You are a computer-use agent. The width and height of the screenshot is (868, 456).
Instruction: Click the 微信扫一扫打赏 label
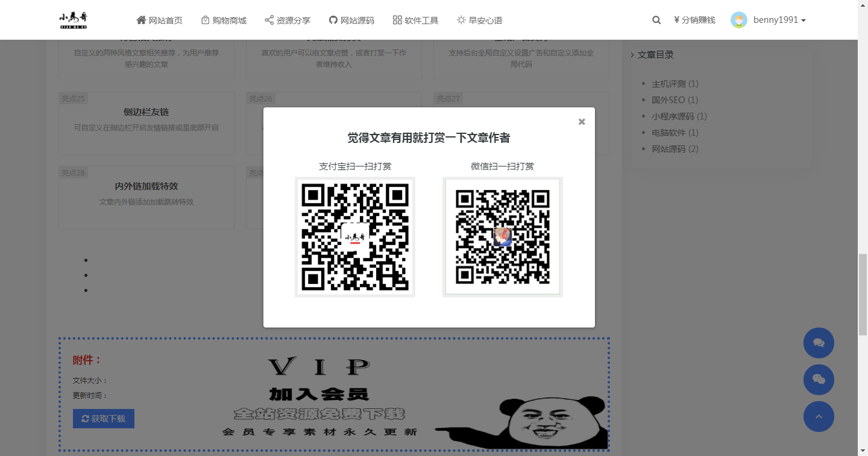point(503,166)
